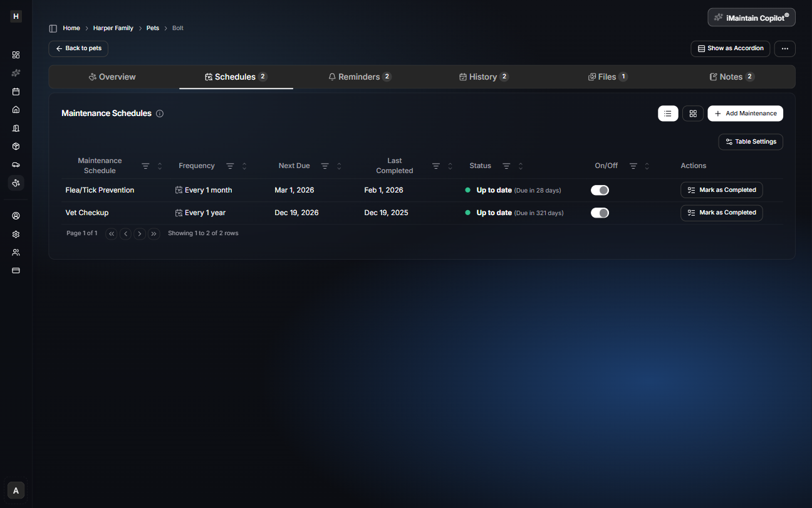Open the calendar icon in the sidebar
The width and height of the screenshot is (812, 508).
(16, 92)
